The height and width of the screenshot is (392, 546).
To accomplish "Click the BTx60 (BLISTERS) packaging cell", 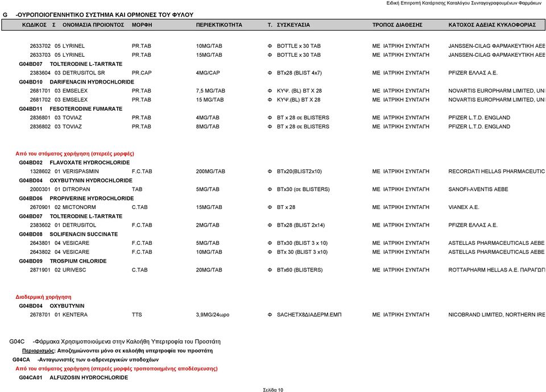I will pyautogui.click(x=300, y=270).
